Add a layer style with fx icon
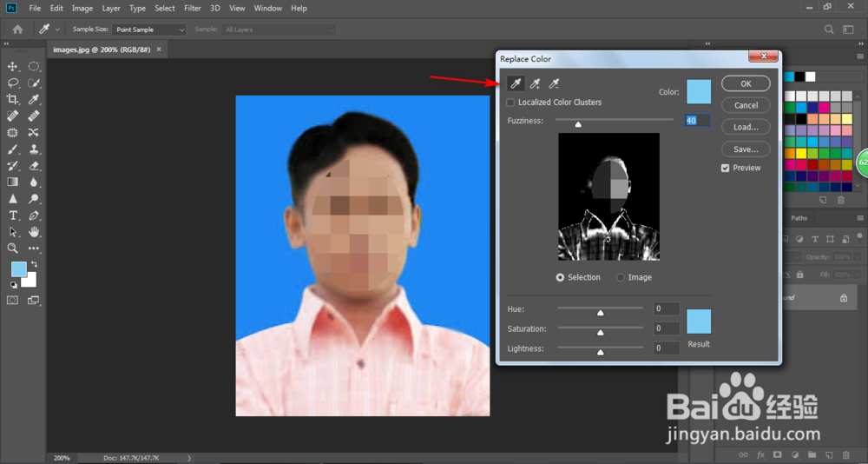This screenshot has width=868, height=464. point(760,454)
